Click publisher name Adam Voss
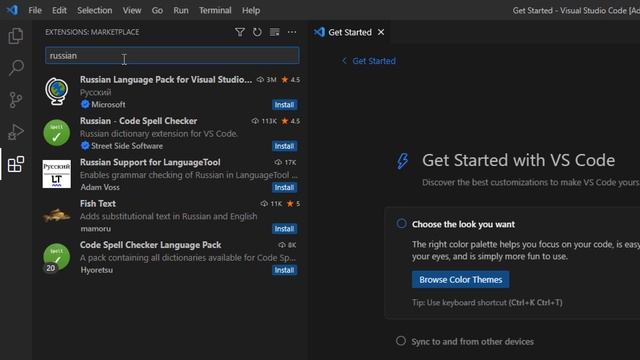 click(100, 187)
